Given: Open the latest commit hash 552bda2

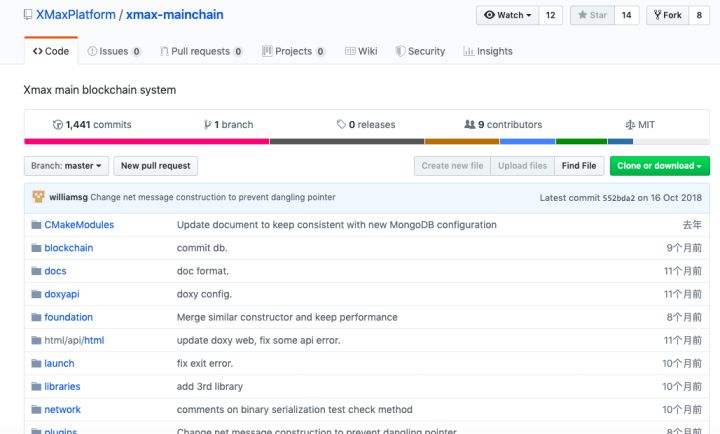Looking at the screenshot, I should coord(619,198).
